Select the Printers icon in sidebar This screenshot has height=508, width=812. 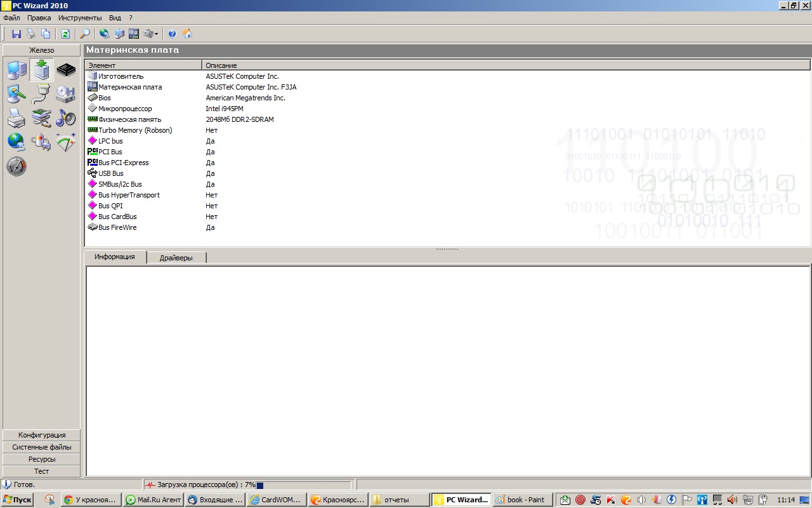pyautogui.click(x=16, y=118)
